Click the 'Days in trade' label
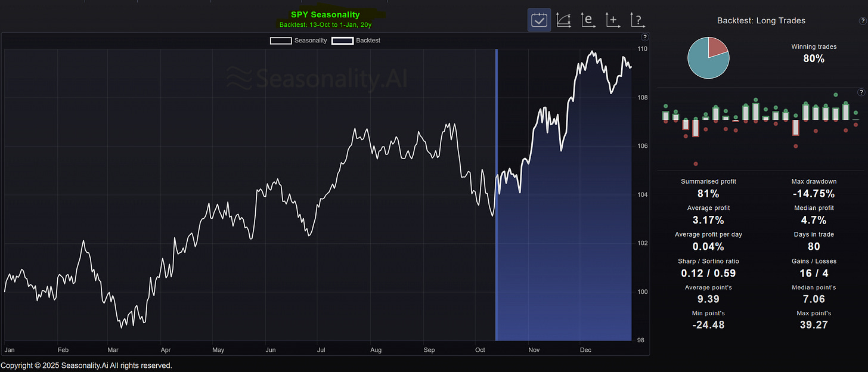The image size is (868, 372). 814,234
